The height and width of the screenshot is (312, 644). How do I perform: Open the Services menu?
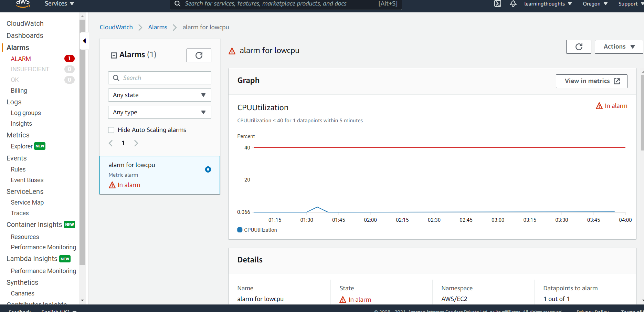pyautogui.click(x=59, y=4)
